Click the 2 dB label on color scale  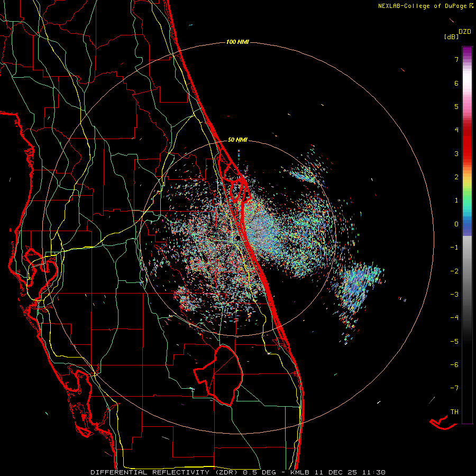(x=456, y=177)
